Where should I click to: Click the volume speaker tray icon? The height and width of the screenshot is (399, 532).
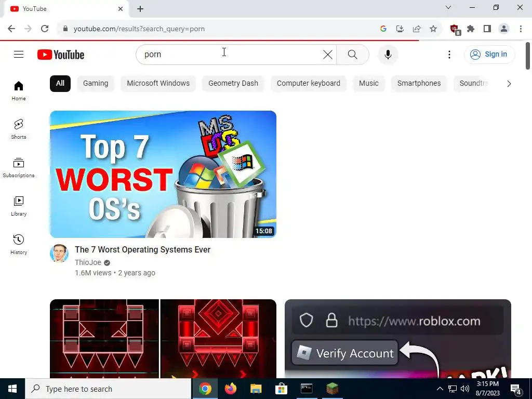465,389
